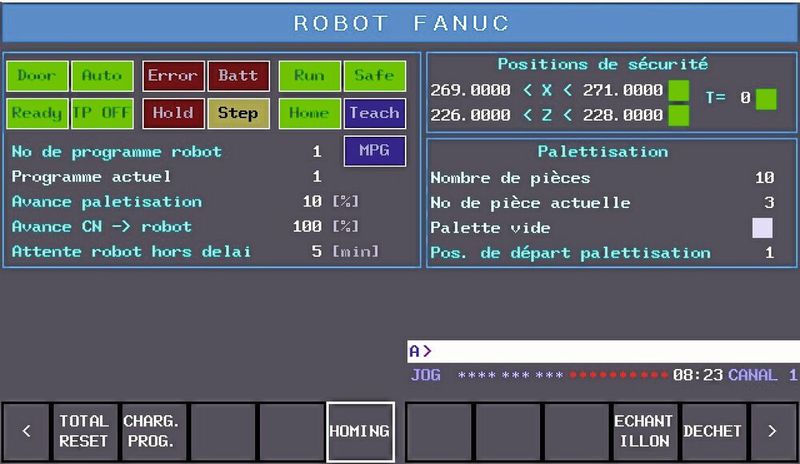This screenshot has height=464, width=800.
Task: Click the Batt battery indicator
Action: [238, 76]
